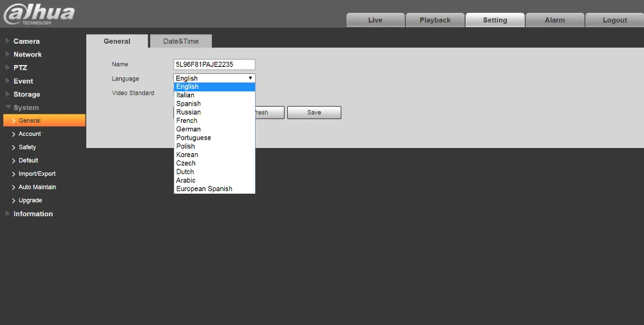Choose Italian from the language list
Viewport: 644px width, 325px height.
[x=214, y=95]
